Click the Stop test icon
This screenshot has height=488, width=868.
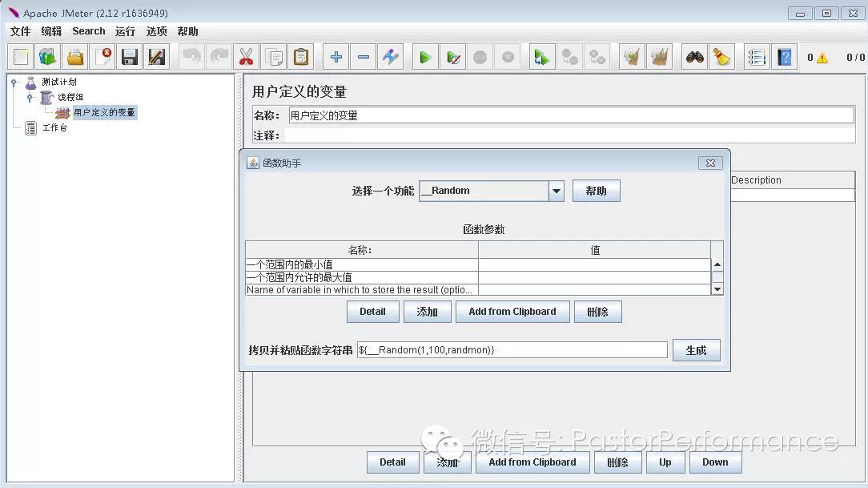pyautogui.click(x=480, y=57)
